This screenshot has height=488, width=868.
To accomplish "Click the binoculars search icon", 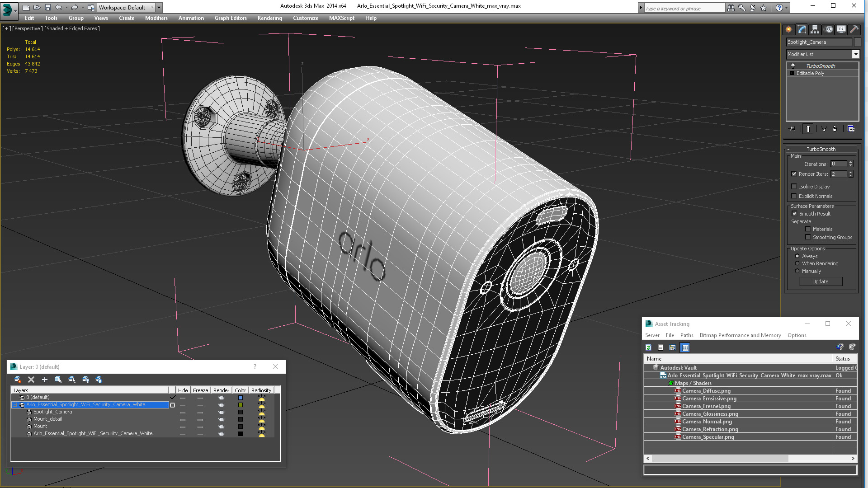I will pyautogui.click(x=731, y=8).
